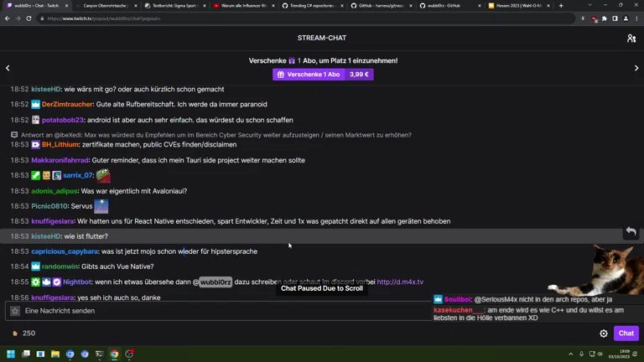Show previous gift leaderboard with left chevron
644x362 pixels.
8,68
